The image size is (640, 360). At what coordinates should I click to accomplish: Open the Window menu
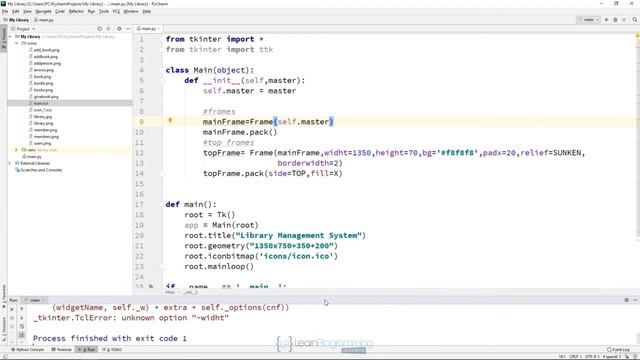point(131,11)
